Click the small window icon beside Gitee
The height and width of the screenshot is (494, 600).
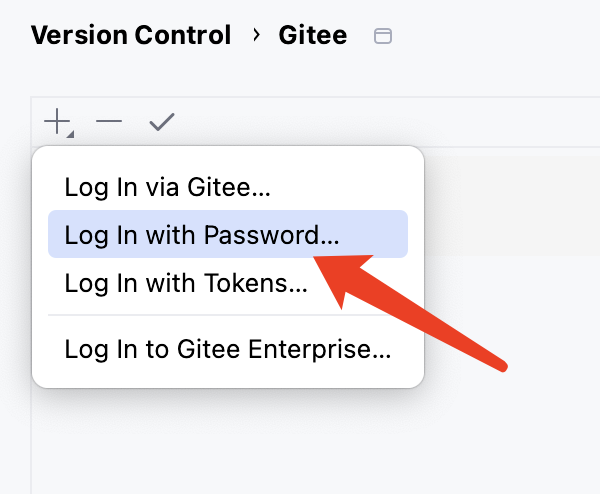click(x=382, y=37)
